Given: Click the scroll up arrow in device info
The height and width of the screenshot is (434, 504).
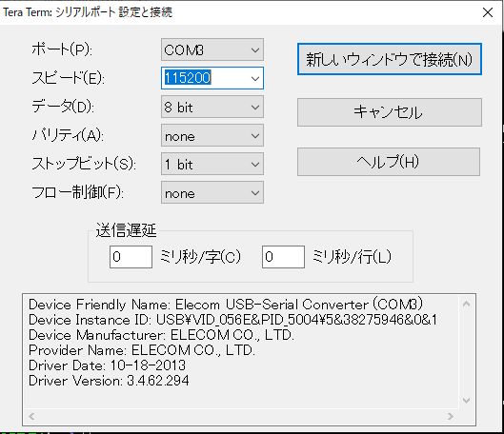Looking at the screenshot, I should (x=467, y=304).
